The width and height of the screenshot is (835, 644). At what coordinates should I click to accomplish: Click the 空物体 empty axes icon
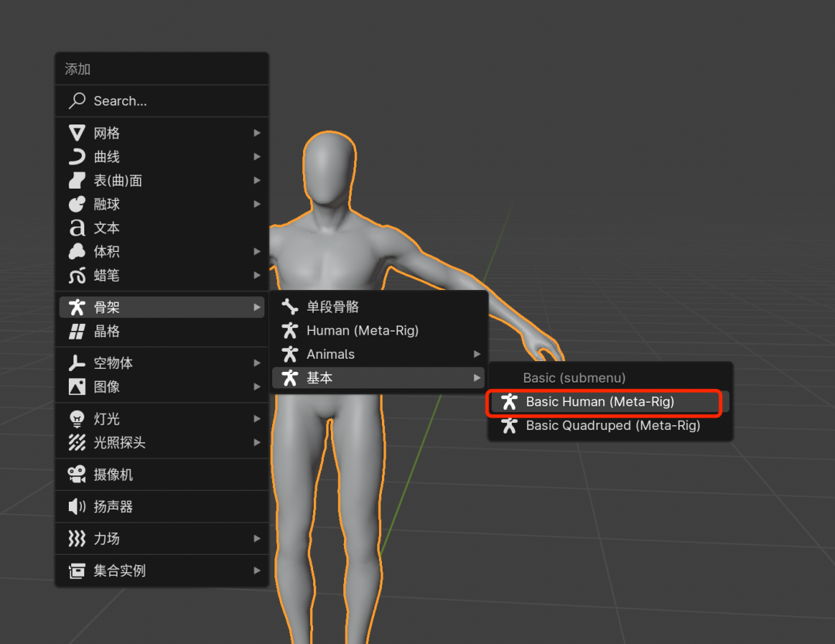[77, 363]
